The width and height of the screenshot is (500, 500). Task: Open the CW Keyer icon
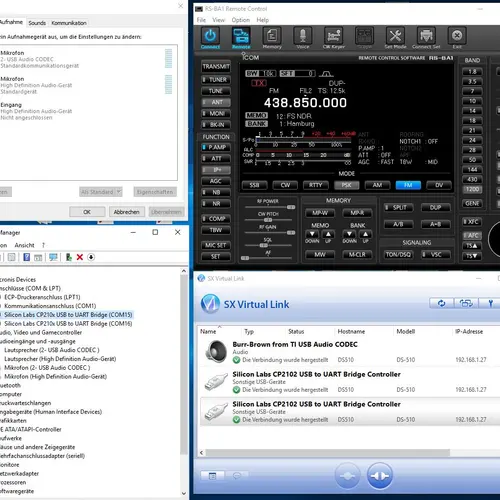(333, 36)
